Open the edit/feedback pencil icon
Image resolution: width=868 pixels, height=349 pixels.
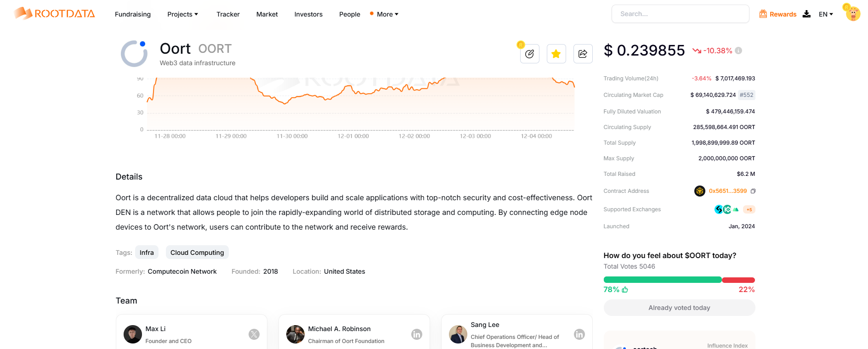[x=529, y=54]
